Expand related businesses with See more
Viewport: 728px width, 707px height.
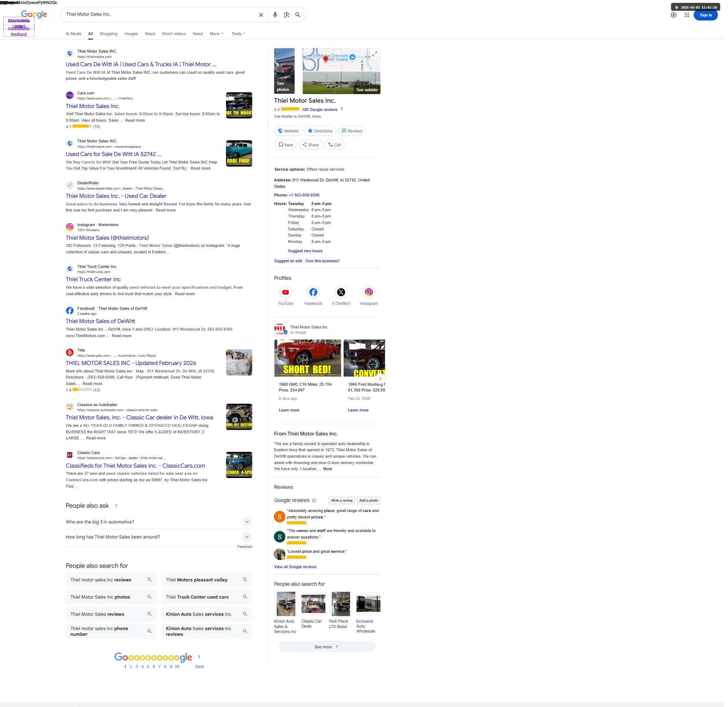[327, 647]
